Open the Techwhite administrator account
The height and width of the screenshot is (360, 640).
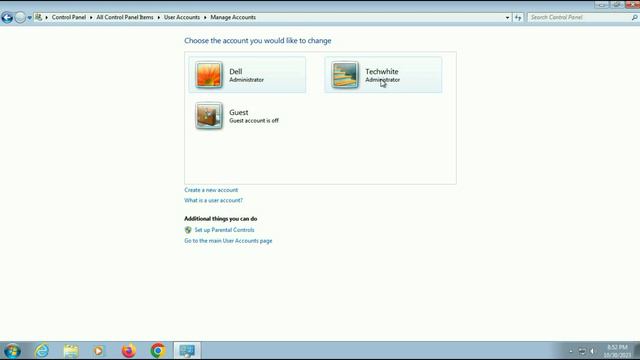(x=383, y=75)
